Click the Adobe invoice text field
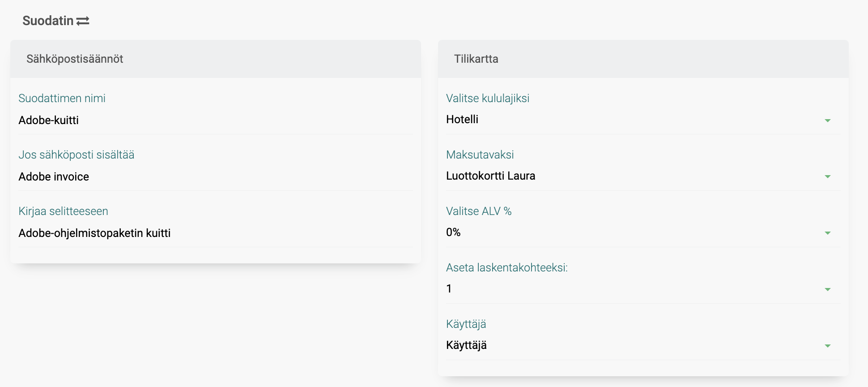The width and height of the screenshot is (868, 387). pos(215,177)
